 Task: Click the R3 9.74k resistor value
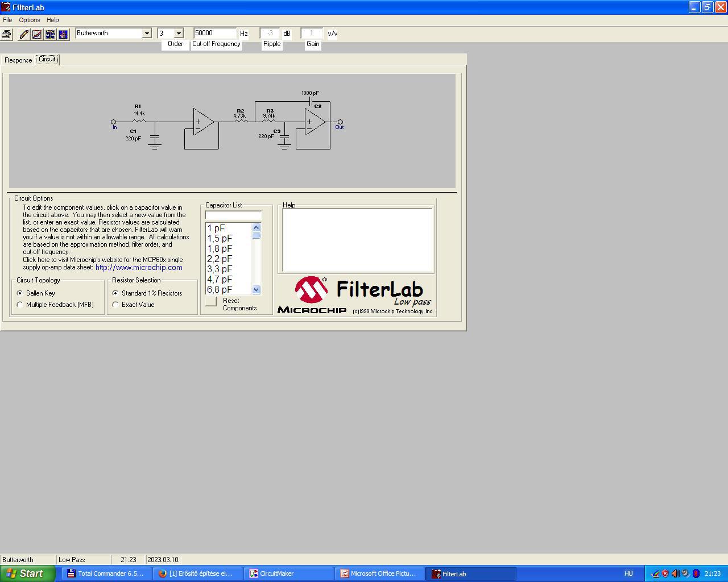(269, 116)
